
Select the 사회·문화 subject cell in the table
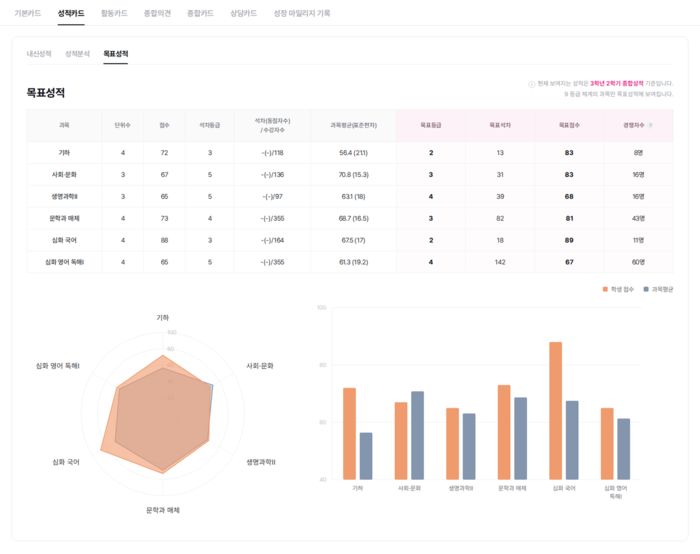64,175
